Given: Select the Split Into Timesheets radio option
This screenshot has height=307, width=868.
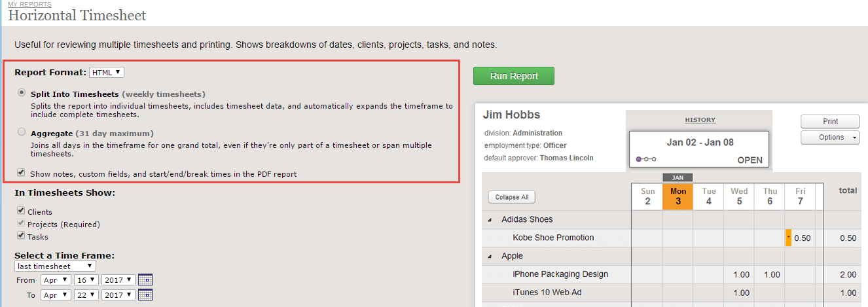Looking at the screenshot, I should point(22,94).
